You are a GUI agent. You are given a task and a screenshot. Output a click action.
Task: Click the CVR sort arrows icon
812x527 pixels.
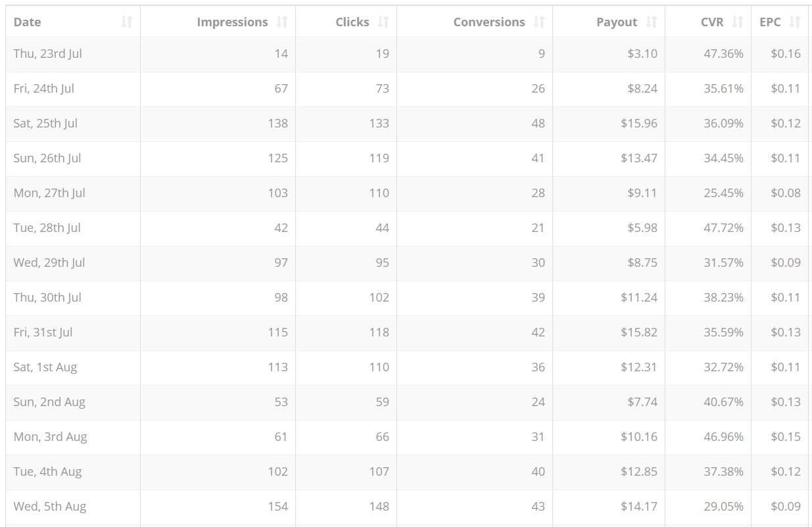point(738,22)
